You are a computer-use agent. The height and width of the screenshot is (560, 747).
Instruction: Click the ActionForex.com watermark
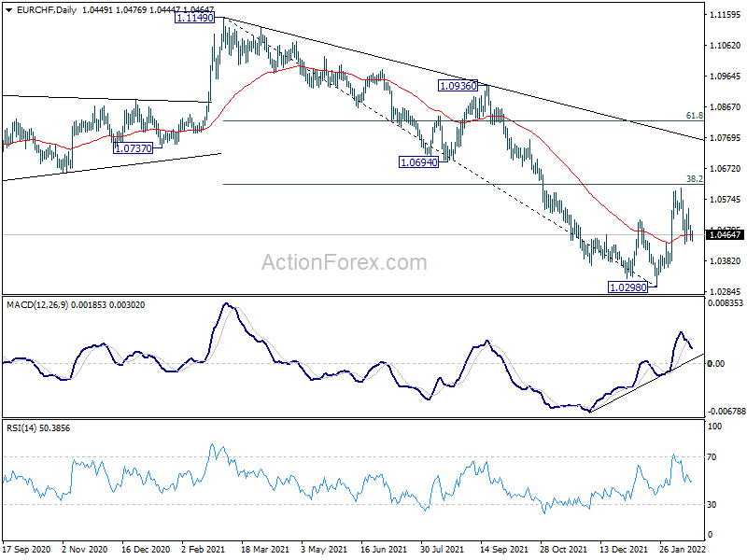tap(345, 262)
